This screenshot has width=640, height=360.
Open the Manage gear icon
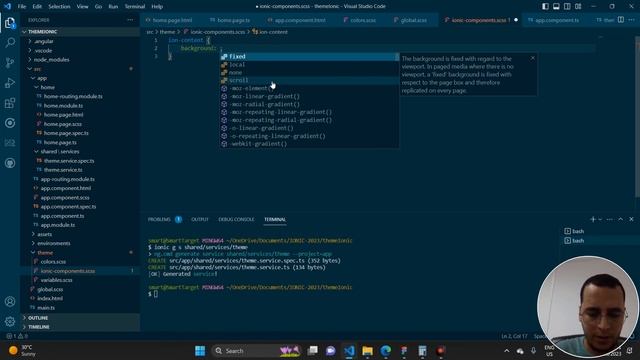pos(10,322)
